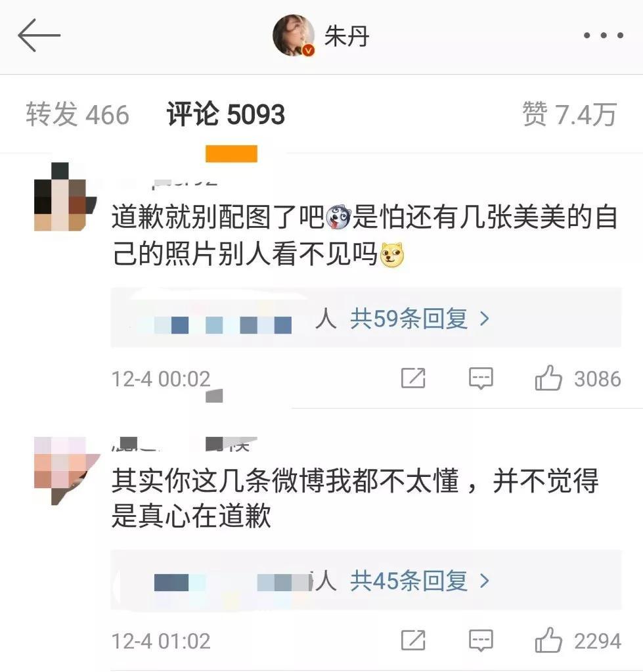The image size is (643, 672).
Task: Tap the doge emoji in the first comment
Action: click(x=392, y=255)
